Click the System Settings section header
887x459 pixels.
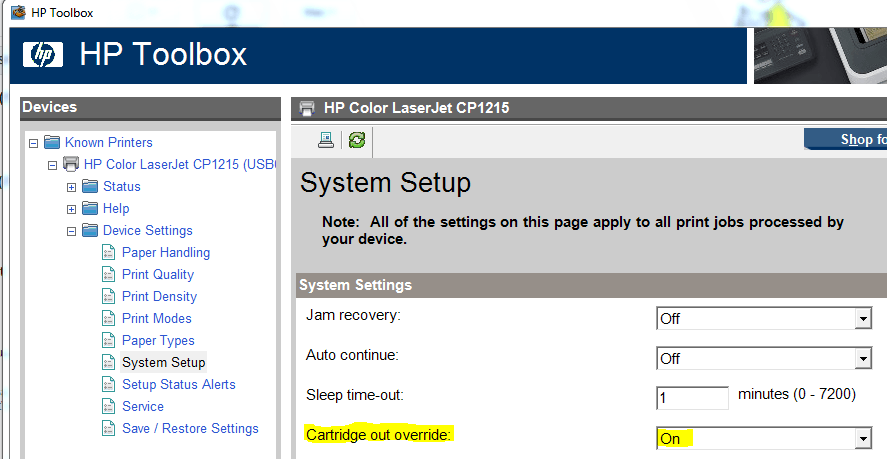click(591, 285)
